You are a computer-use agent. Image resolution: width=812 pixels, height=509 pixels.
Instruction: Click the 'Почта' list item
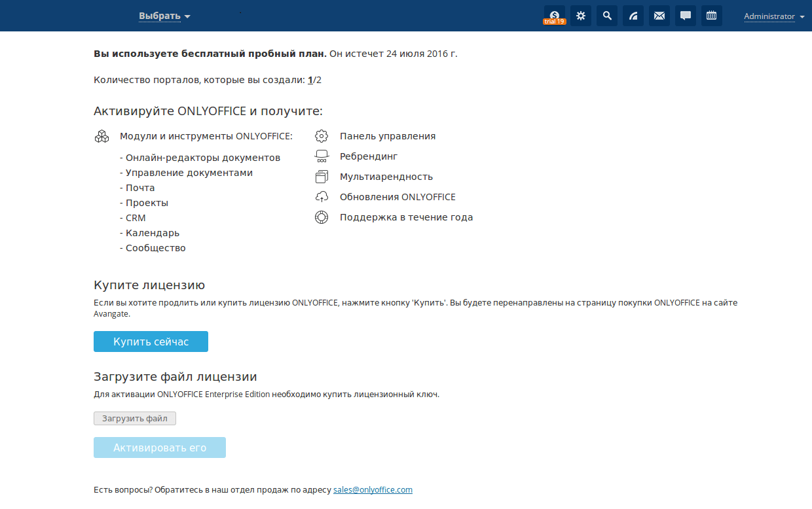coord(140,188)
